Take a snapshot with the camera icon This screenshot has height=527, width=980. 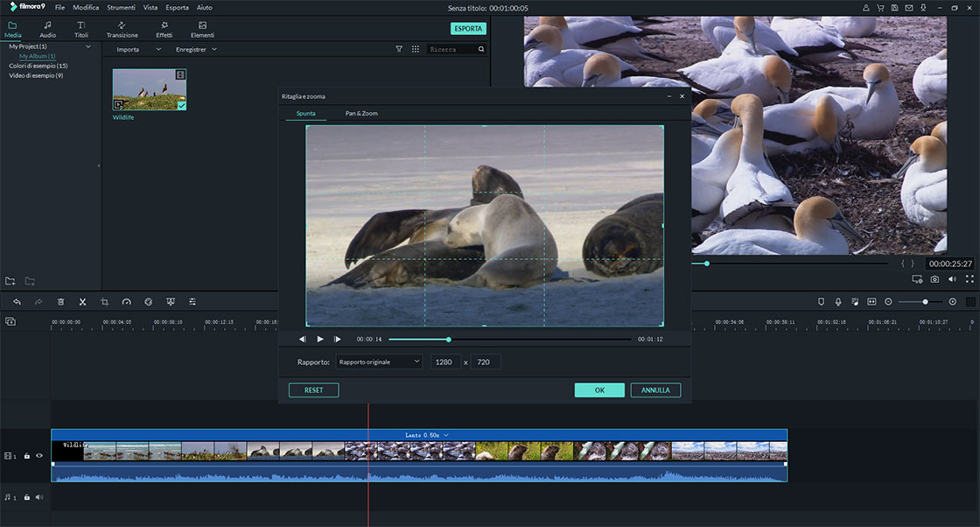coord(934,279)
